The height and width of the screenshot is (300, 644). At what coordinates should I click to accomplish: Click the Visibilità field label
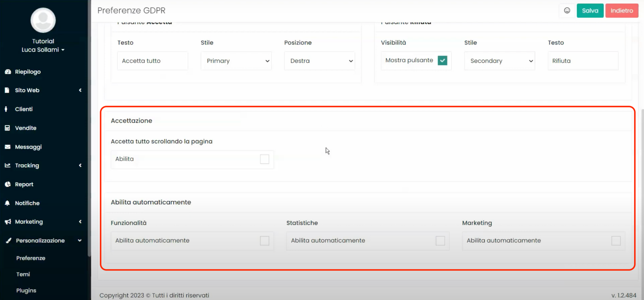coord(393,43)
